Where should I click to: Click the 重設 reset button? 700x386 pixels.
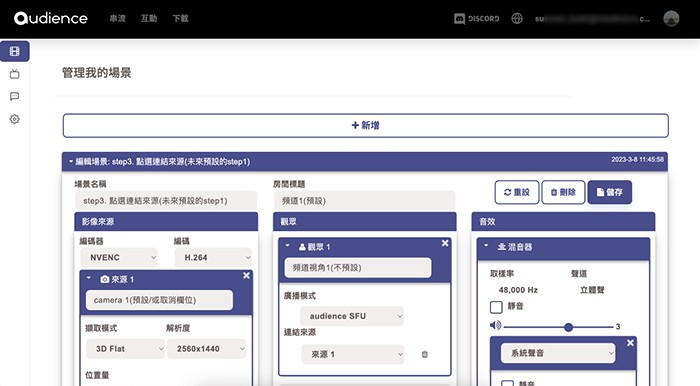pos(517,192)
